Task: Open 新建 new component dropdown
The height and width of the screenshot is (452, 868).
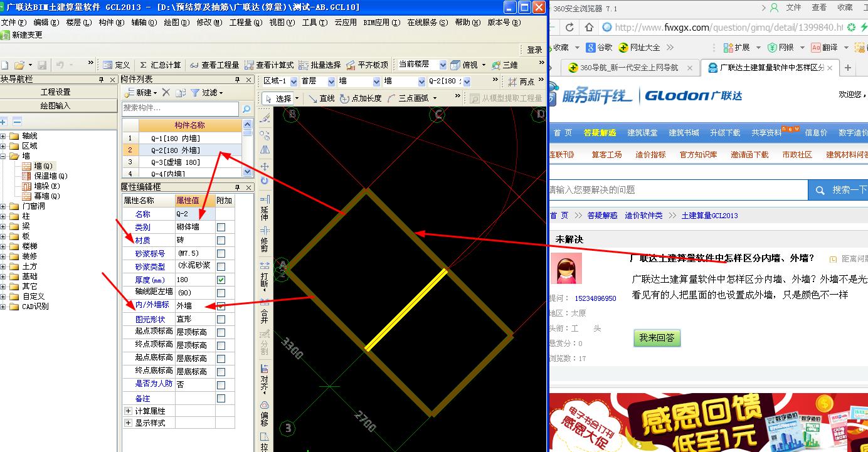Action: pos(141,92)
